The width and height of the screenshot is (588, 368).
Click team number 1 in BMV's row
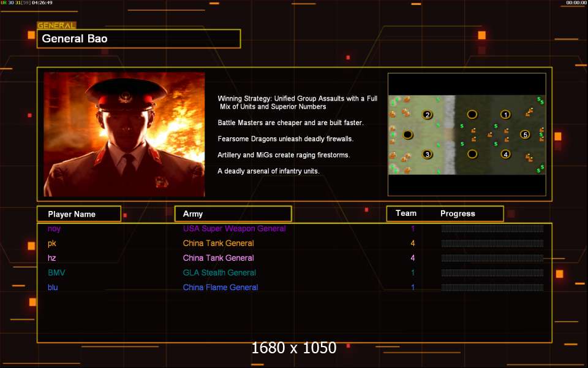pos(412,272)
